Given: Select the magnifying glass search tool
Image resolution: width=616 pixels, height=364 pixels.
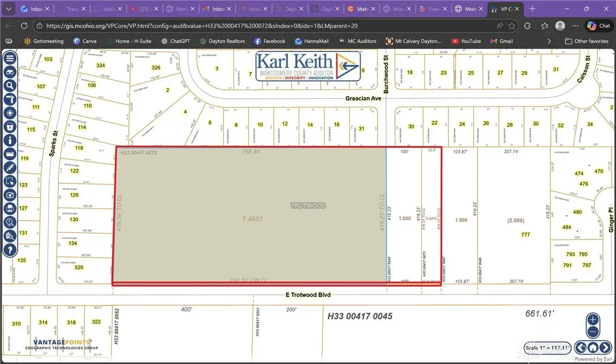Looking at the screenshot, I should pyautogui.click(x=10, y=86).
